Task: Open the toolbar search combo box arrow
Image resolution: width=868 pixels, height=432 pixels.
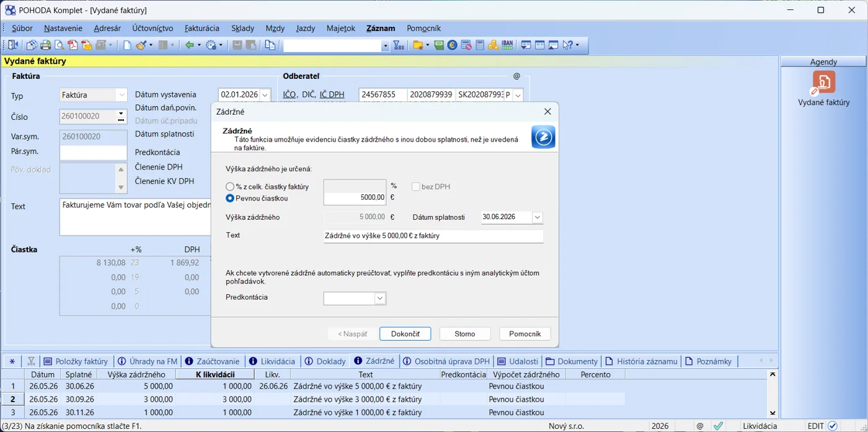Action: click(x=385, y=46)
